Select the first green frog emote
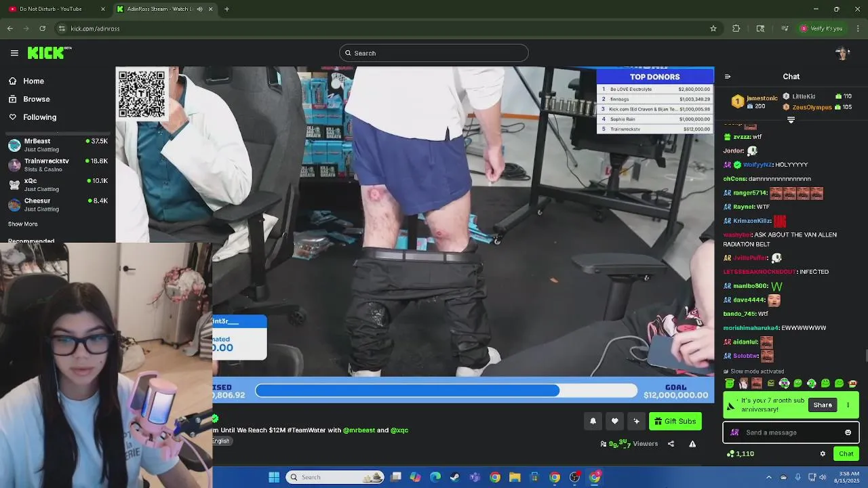 tap(730, 384)
